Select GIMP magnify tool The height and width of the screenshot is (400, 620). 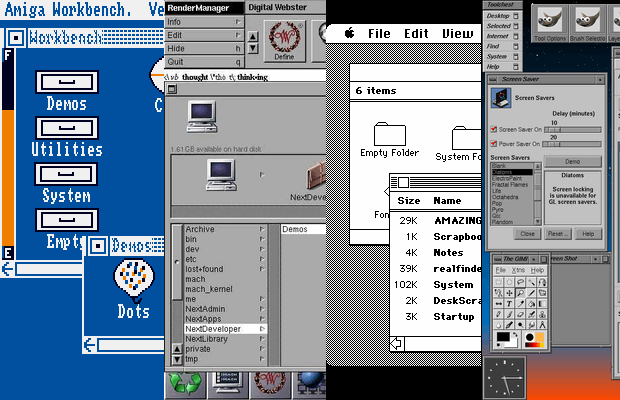pyautogui.click(x=520, y=293)
